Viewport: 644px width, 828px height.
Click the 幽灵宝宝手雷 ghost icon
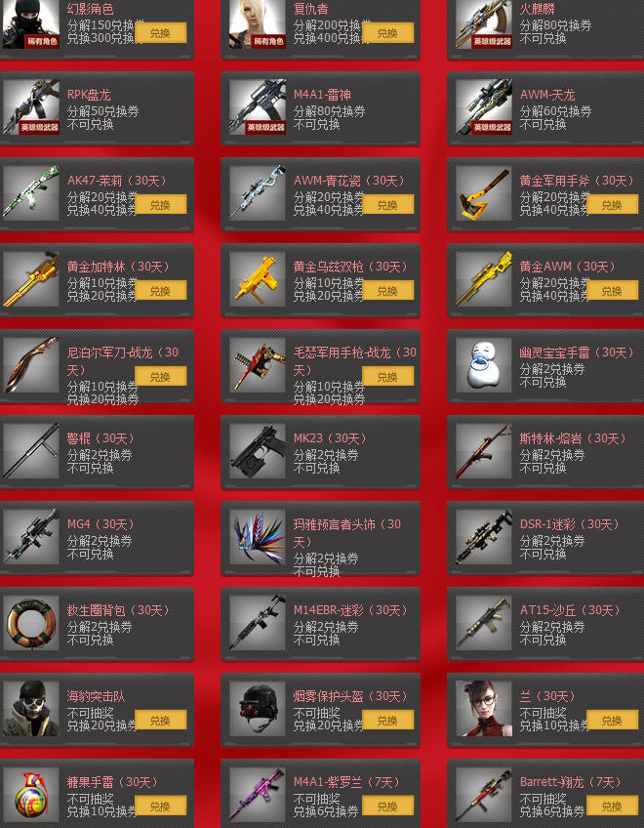pyautogui.click(x=484, y=365)
